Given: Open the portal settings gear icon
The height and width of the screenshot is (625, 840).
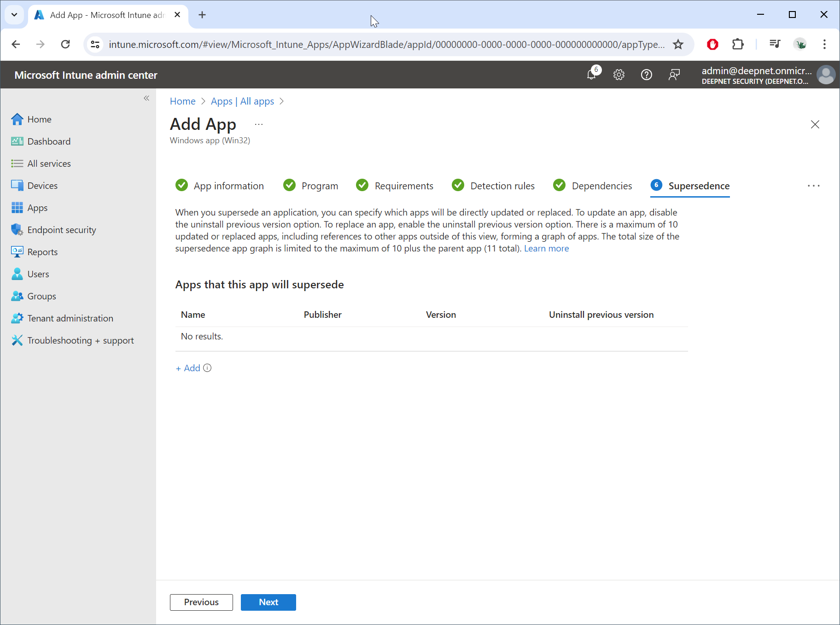Looking at the screenshot, I should [x=619, y=75].
